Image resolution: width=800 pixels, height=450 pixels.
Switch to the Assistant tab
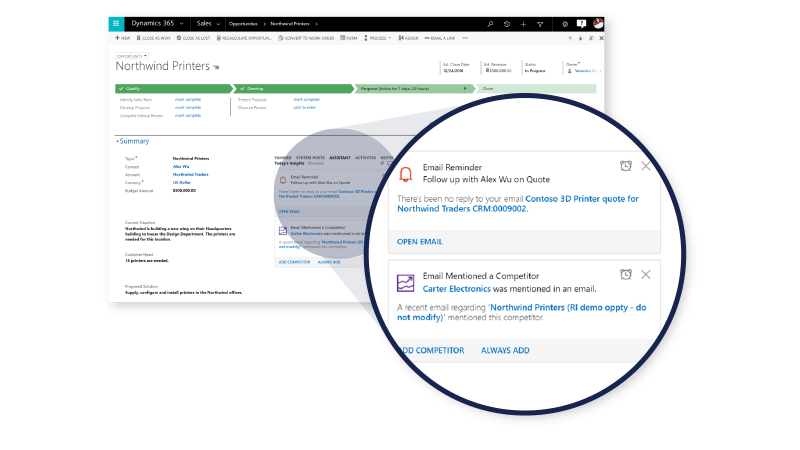point(340,158)
